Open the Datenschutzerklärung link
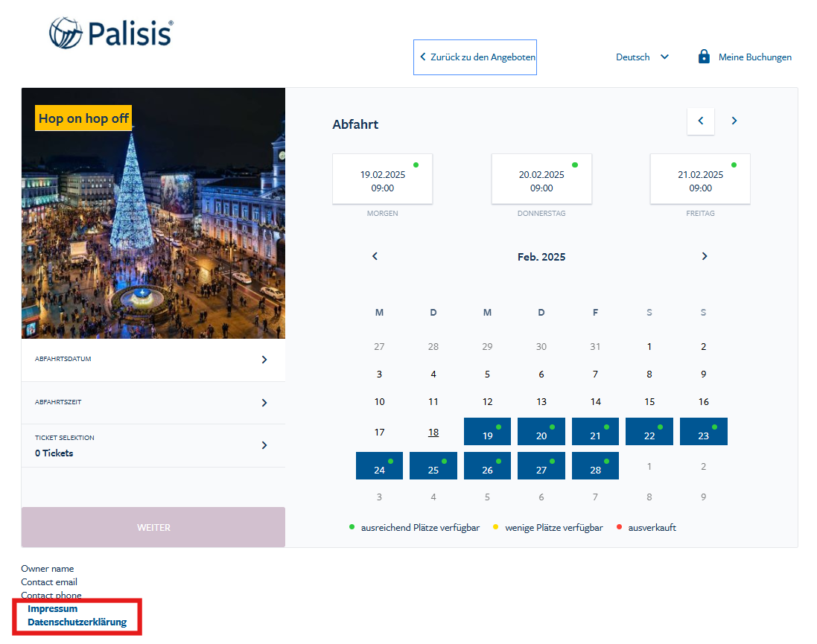 pyautogui.click(x=77, y=622)
